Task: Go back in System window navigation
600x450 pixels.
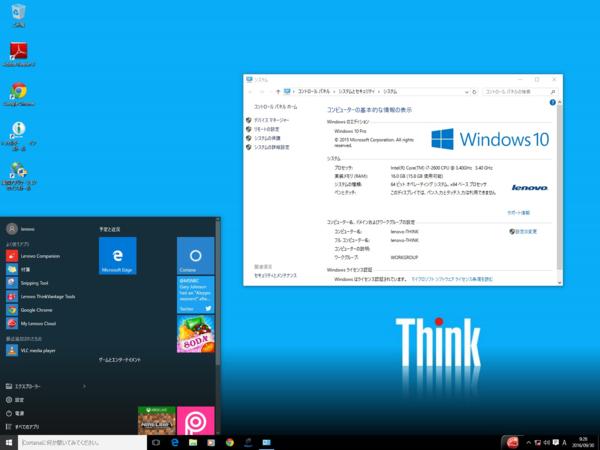Action: (x=251, y=91)
